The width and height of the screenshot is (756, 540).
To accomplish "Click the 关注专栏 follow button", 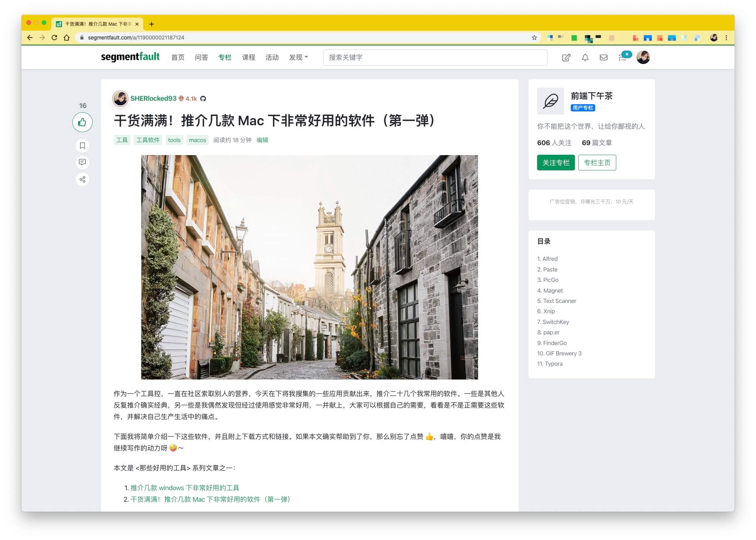I will point(555,162).
